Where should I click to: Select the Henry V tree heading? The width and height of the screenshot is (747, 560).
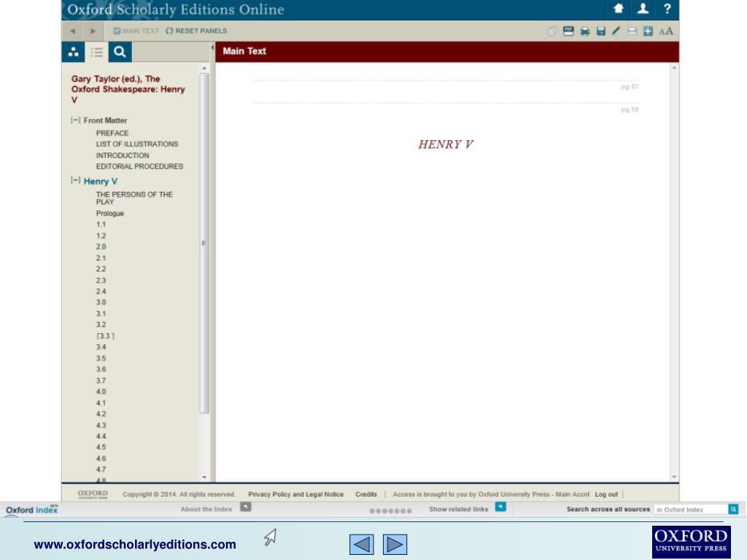pos(101,182)
